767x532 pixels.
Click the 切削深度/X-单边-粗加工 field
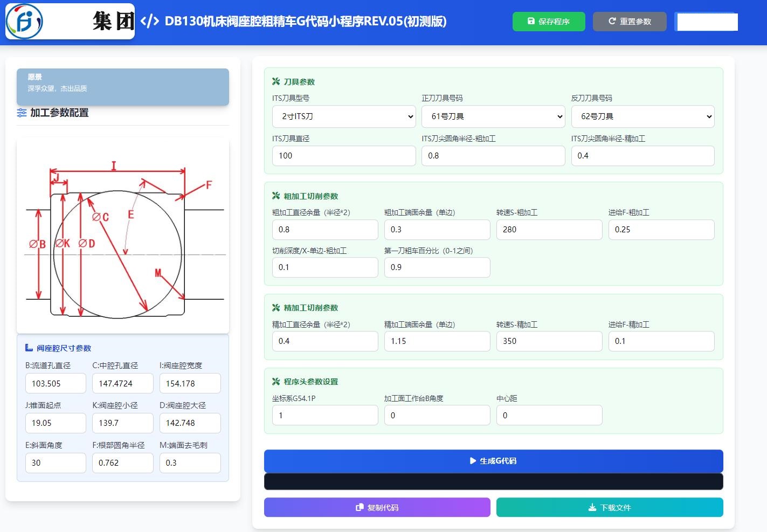click(325, 267)
